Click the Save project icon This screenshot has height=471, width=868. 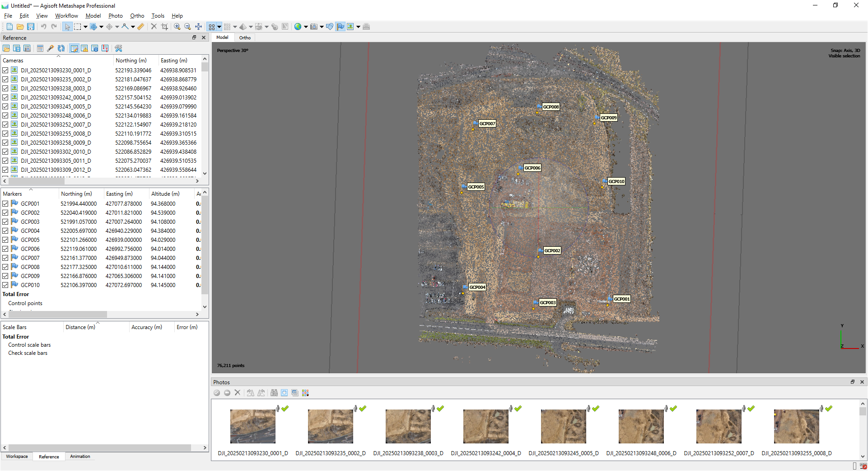coord(30,27)
